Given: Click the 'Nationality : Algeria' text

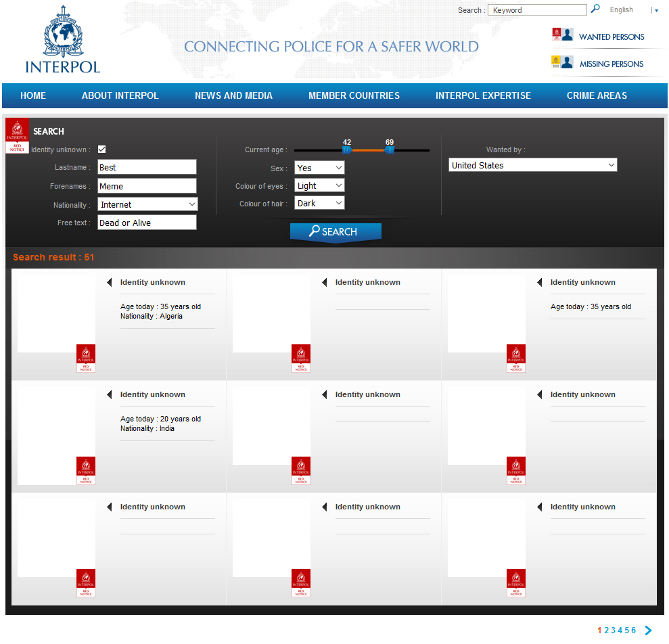Looking at the screenshot, I should [x=152, y=316].
